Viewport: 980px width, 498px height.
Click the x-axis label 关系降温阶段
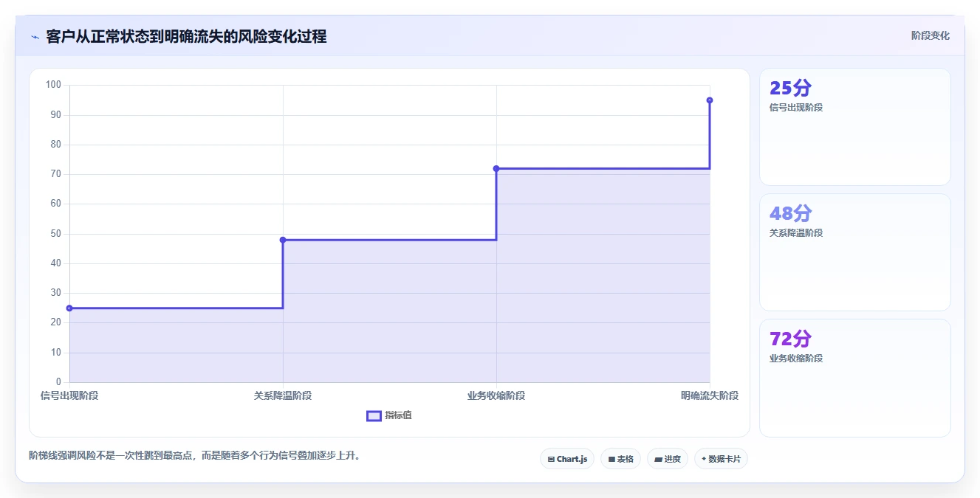[x=283, y=395]
